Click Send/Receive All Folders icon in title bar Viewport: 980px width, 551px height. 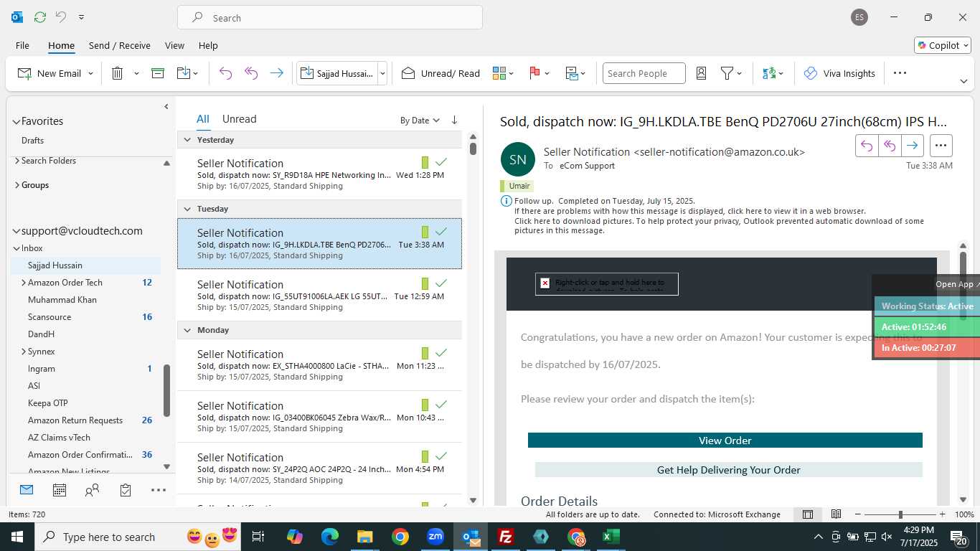(x=39, y=17)
